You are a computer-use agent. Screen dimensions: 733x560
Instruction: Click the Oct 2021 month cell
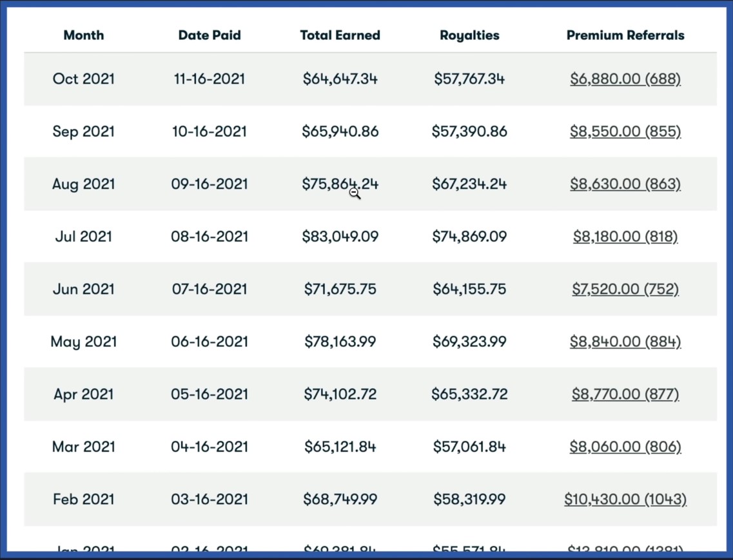pyautogui.click(x=84, y=79)
